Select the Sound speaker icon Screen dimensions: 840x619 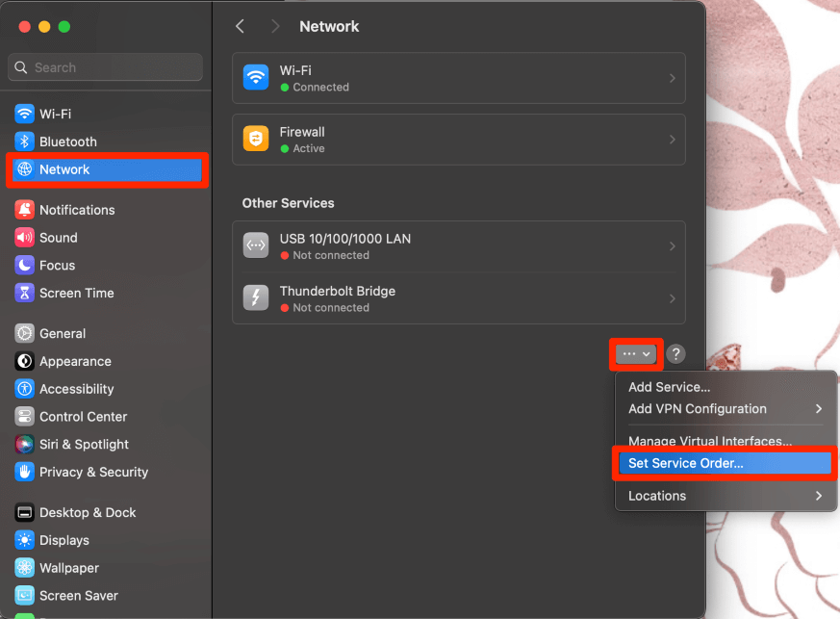(25, 238)
